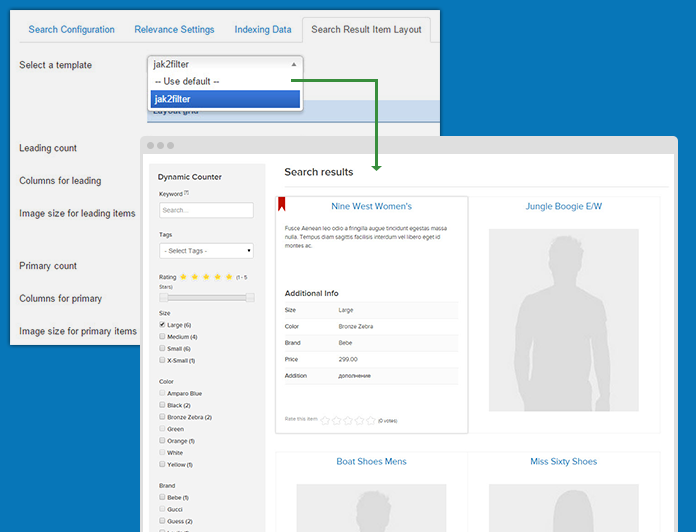Screen dimensions: 696x532
Task: Click the left handle of the Rating slider
Action: (x=164, y=297)
